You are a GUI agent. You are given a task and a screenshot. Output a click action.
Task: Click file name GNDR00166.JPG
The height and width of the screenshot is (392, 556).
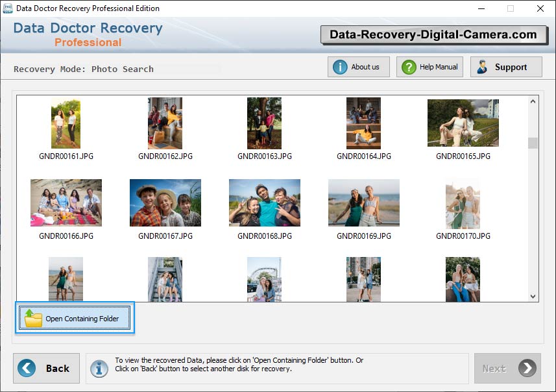click(66, 236)
